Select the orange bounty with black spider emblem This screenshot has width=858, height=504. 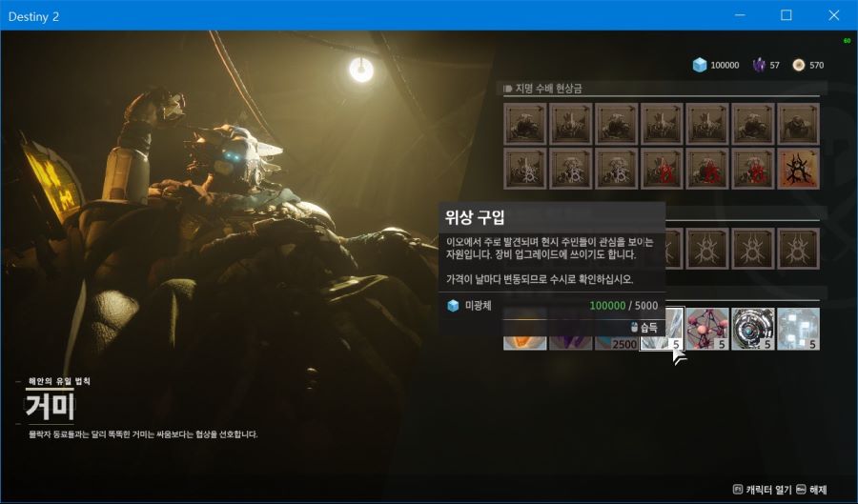(x=798, y=169)
